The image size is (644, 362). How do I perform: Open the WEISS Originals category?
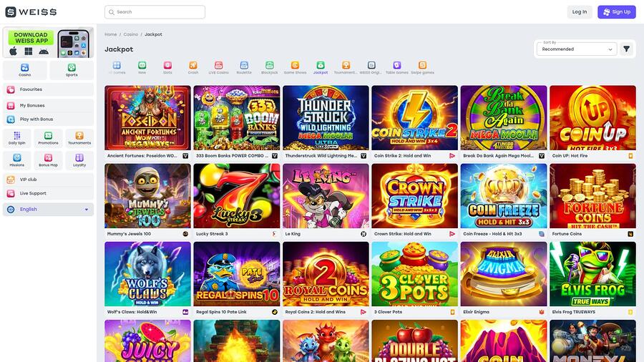click(371, 67)
